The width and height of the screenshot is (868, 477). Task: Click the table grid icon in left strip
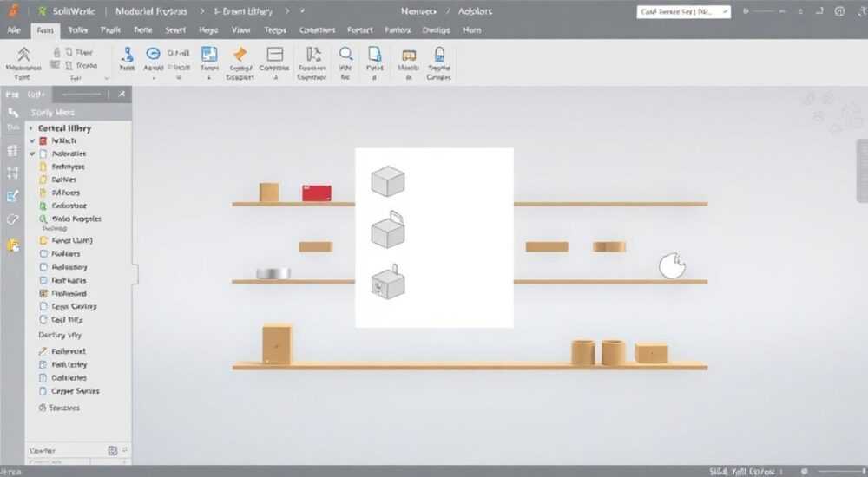click(x=12, y=151)
